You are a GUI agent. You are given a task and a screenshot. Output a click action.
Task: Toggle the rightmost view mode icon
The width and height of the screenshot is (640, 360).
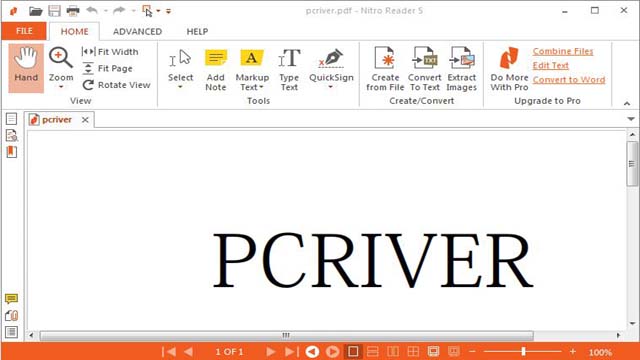click(454, 351)
